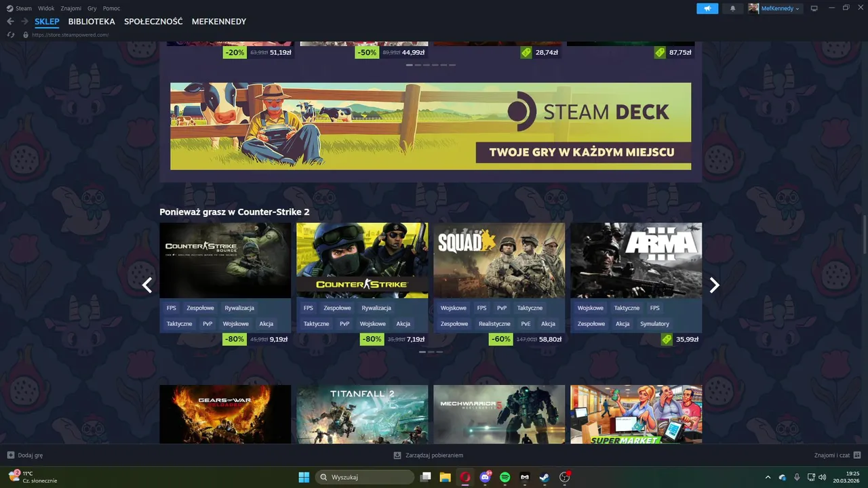
Task: Open the blue megaphone announcements button
Action: pyautogui.click(x=707, y=8)
